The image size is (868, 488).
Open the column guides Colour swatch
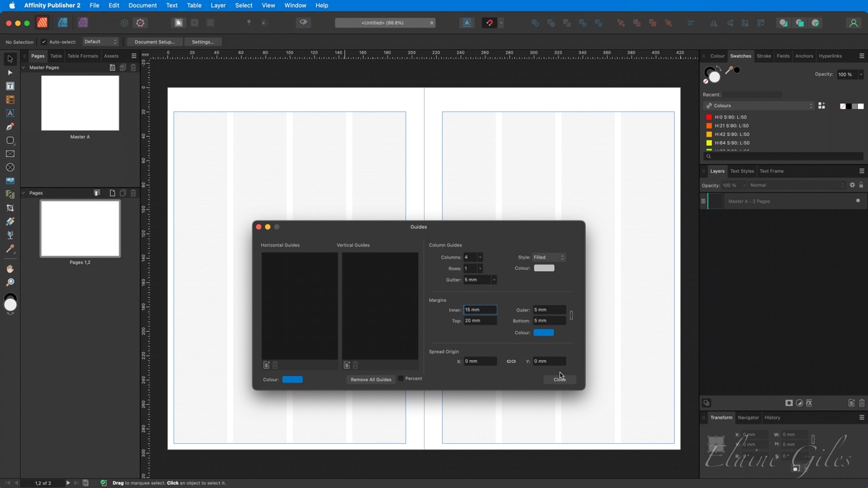coord(544,268)
